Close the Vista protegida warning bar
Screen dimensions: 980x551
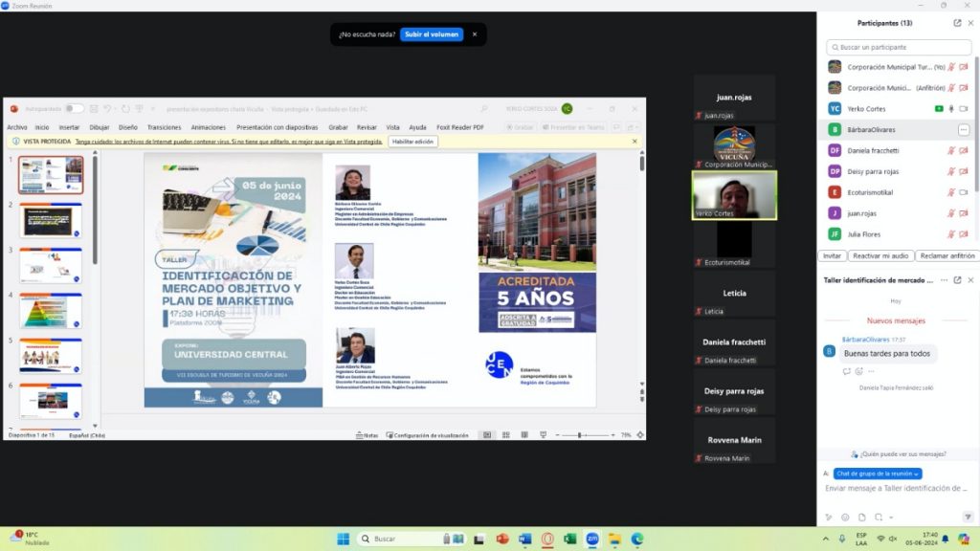pos(635,142)
